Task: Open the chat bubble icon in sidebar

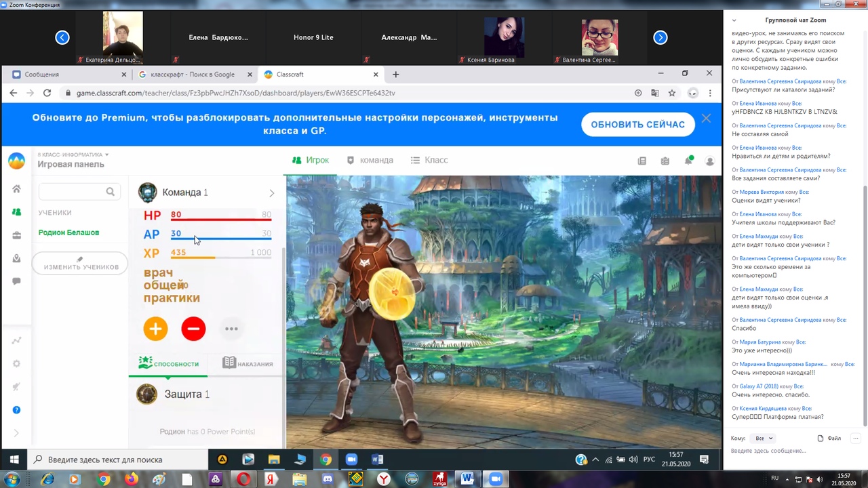Action: (16, 281)
